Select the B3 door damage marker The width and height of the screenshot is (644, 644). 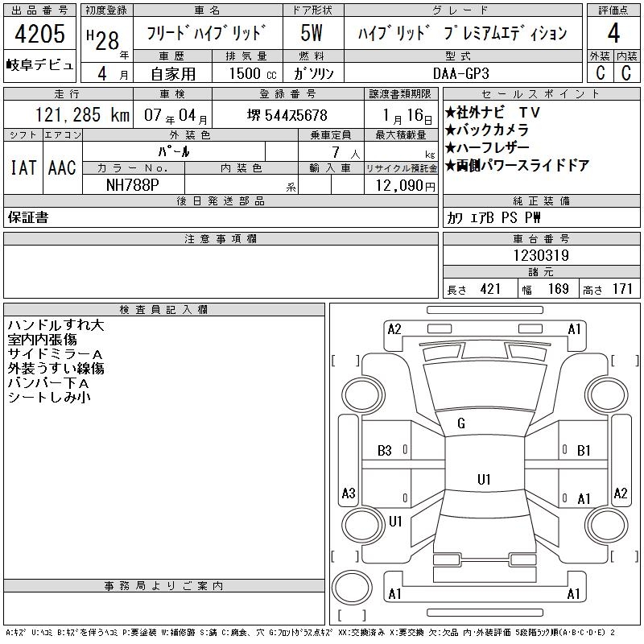coord(385,451)
